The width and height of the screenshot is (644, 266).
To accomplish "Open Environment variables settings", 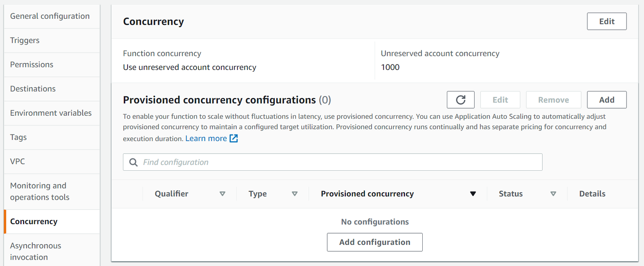I will point(51,113).
